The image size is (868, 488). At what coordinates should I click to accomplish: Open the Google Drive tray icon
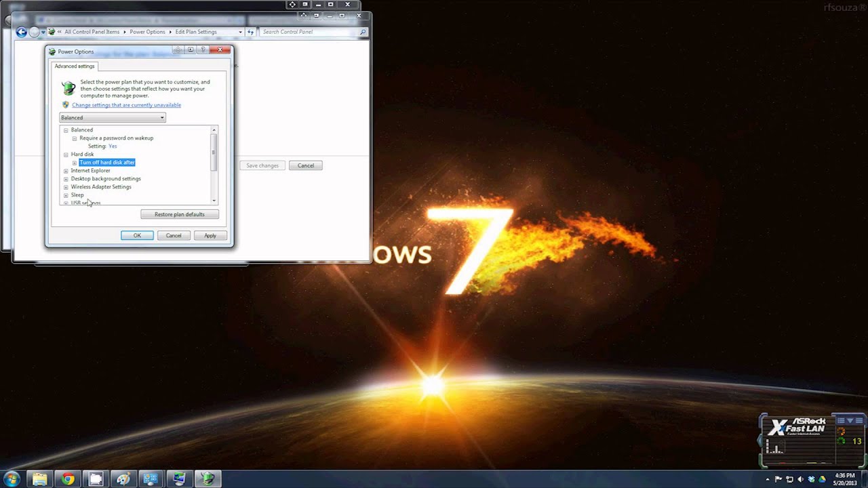822,479
